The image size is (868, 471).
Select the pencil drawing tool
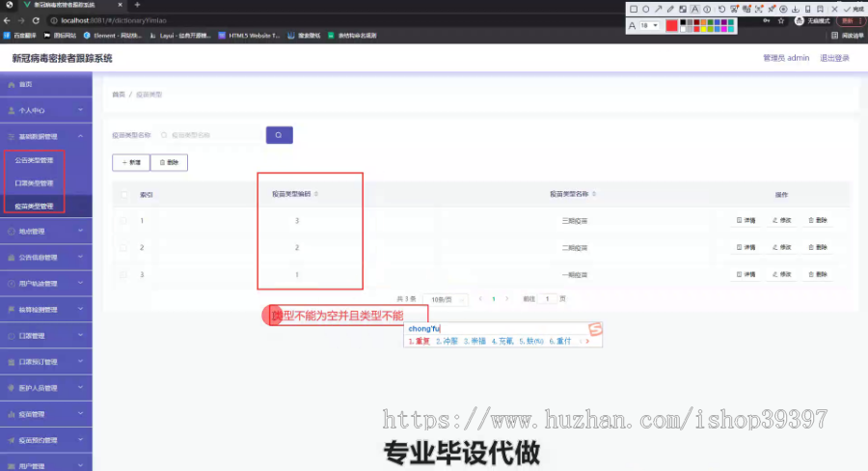tap(670, 10)
